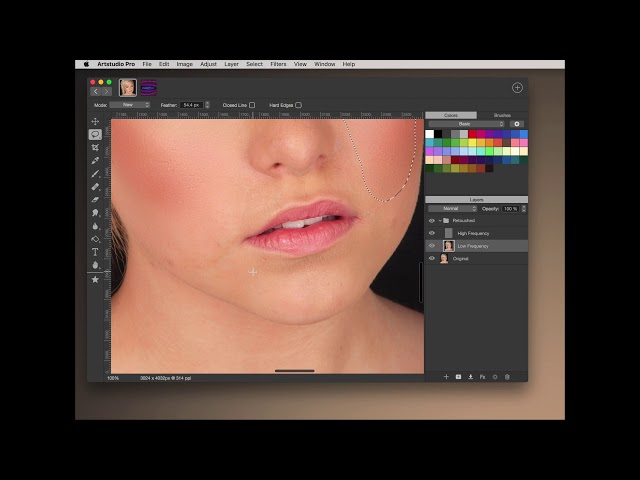640x480 pixels.
Task: Open the Filters menu
Action: click(278, 64)
